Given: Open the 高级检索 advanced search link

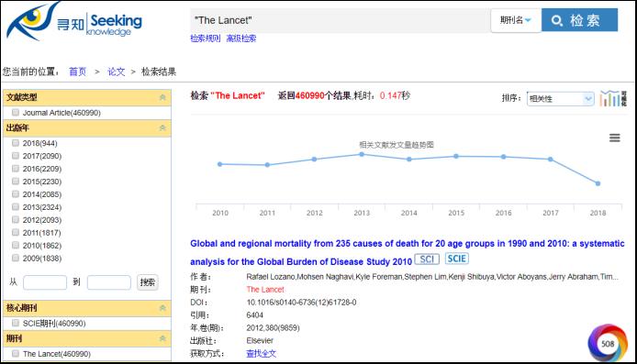Looking at the screenshot, I should (241, 39).
